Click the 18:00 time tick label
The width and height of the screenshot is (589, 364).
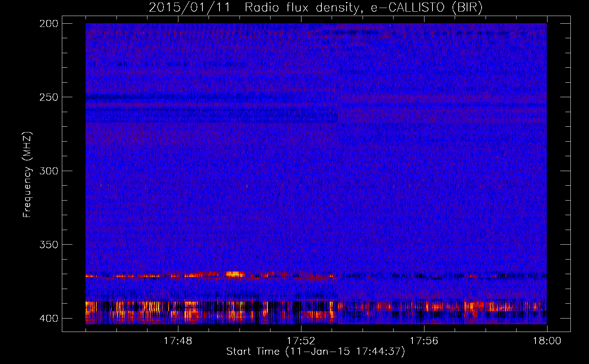point(547,341)
